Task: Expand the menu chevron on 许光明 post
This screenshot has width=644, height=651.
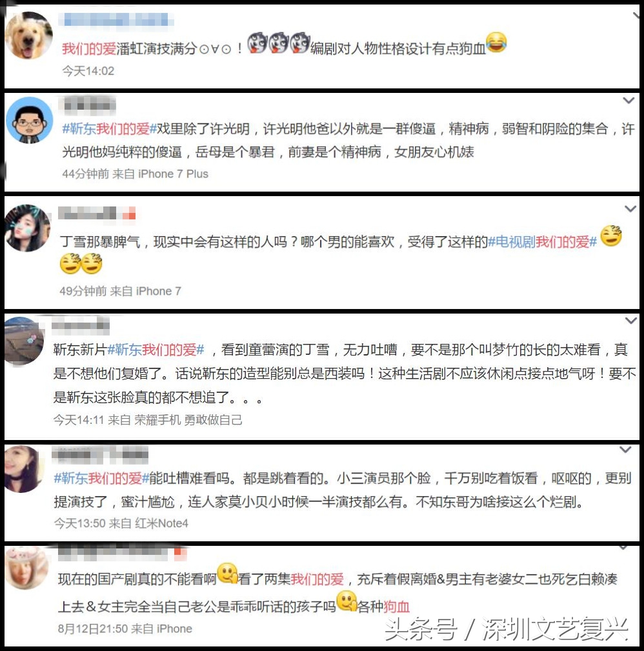Action: pos(629,101)
